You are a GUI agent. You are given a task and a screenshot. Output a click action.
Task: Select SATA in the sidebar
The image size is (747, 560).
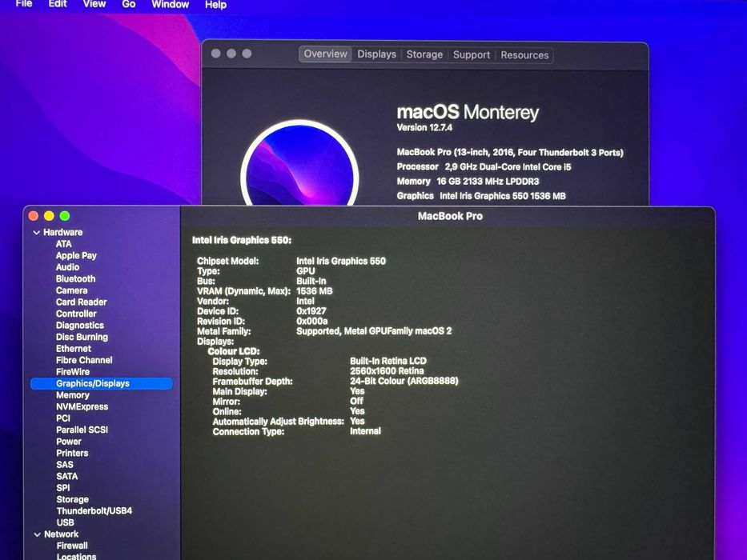pyautogui.click(x=66, y=476)
